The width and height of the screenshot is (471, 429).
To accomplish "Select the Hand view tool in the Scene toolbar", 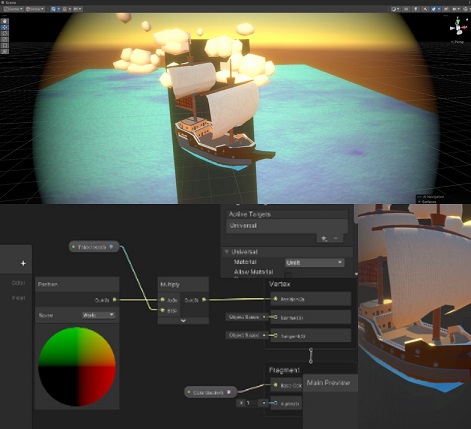I will point(5,21).
